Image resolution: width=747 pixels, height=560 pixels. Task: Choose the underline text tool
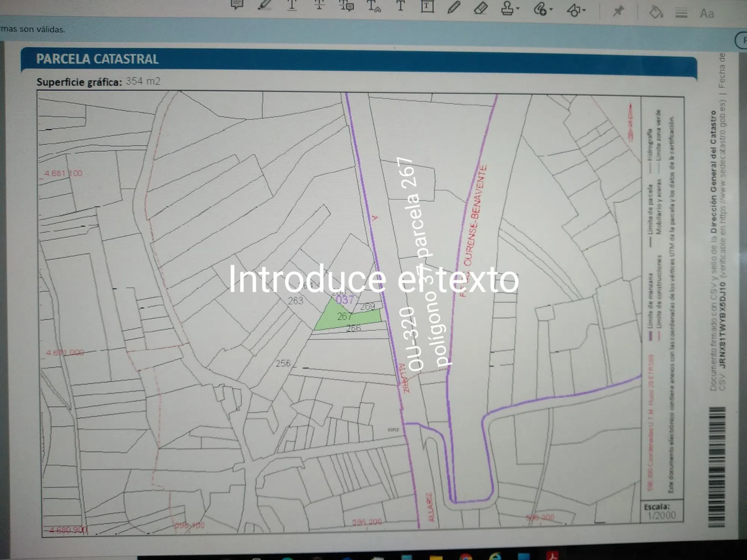pos(292,5)
